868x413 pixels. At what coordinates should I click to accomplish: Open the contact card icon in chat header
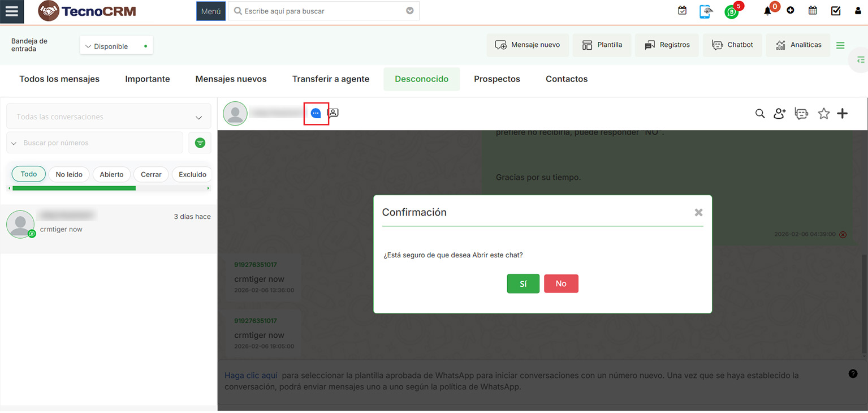(334, 113)
